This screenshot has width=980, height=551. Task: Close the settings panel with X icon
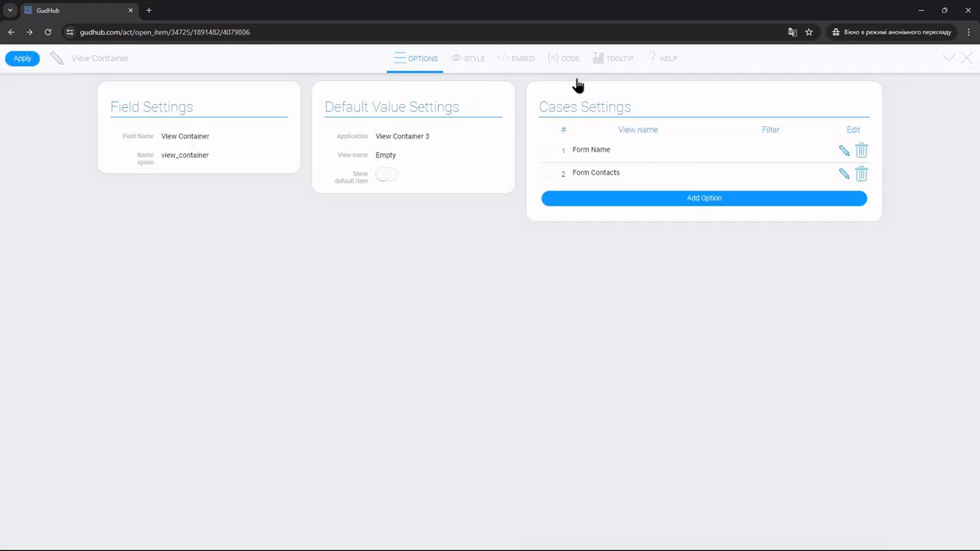967,58
